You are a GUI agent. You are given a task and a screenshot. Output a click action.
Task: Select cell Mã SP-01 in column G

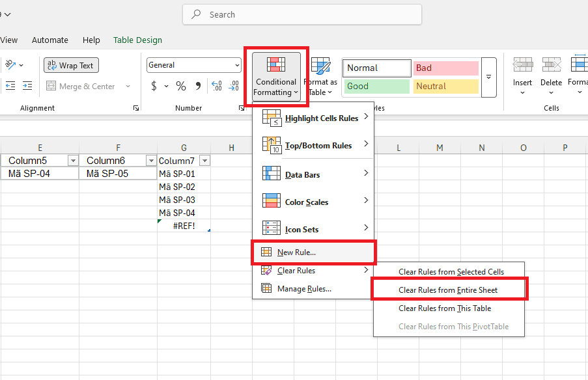pyautogui.click(x=184, y=174)
